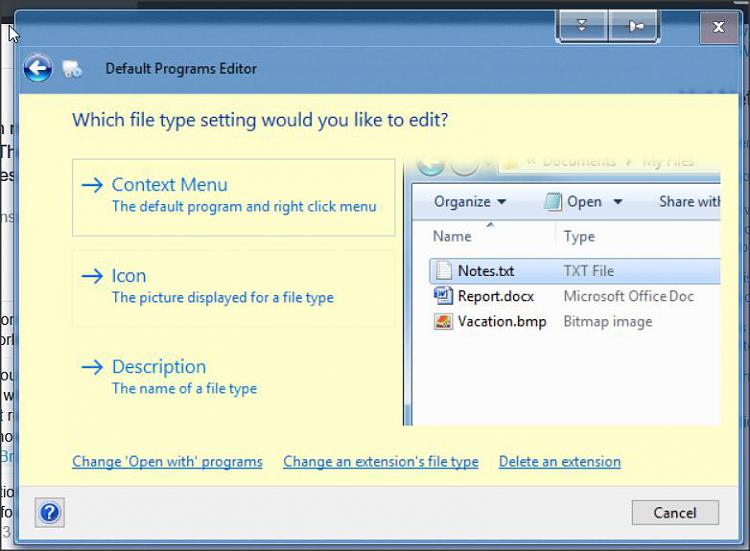Click Open dropdown arrow in preview image
The width and height of the screenshot is (750, 551).
pyautogui.click(x=618, y=202)
